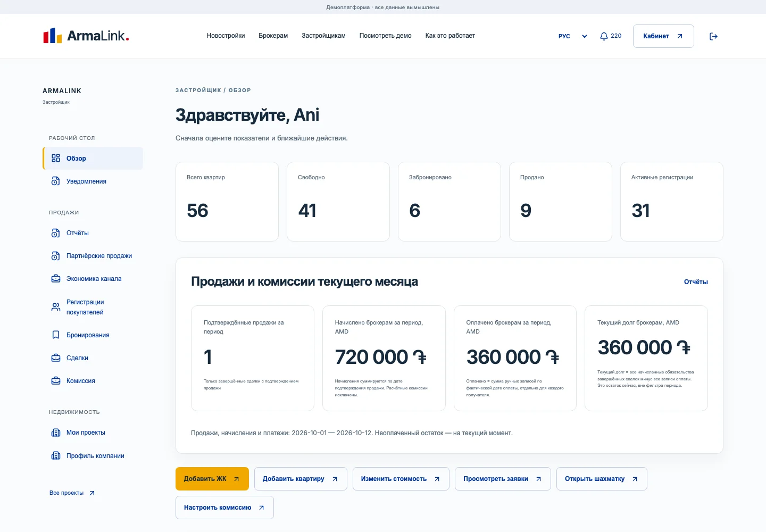This screenshot has width=766, height=532.
Task: Click the Здравствуйте, Ani heading
Action: [x=247, y=115]
